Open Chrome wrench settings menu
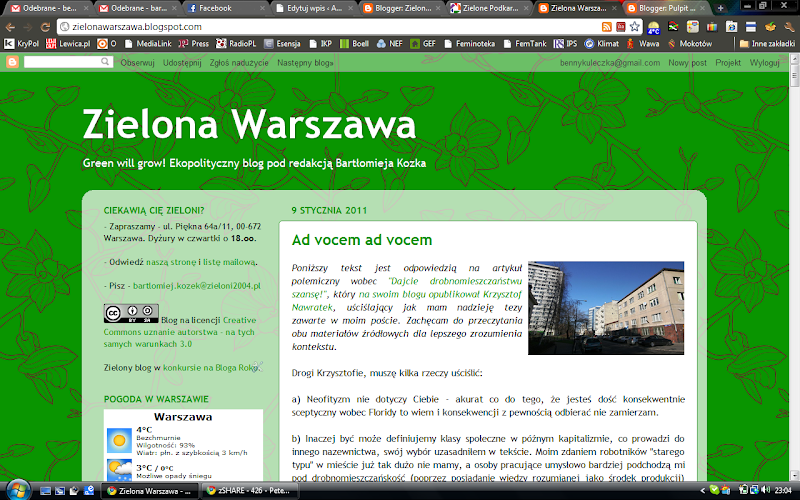This screenshot has width=800, height=500. coord(789,27)
